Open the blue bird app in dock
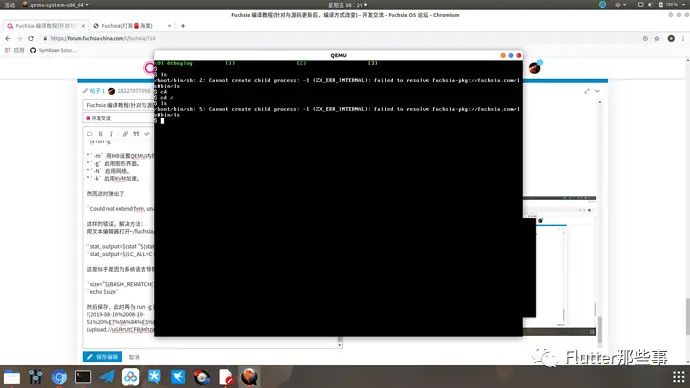This screenshot has width=690, height=388. tap(178, 377)
